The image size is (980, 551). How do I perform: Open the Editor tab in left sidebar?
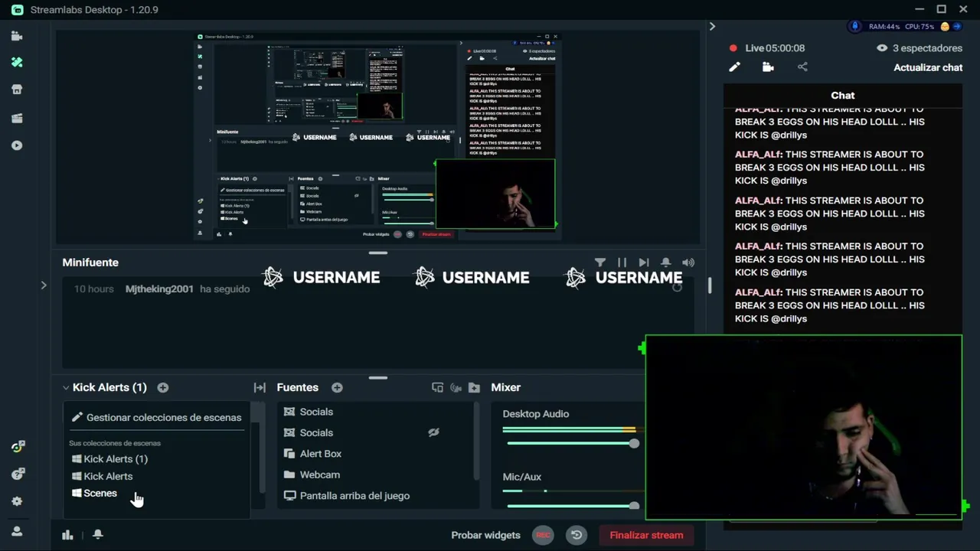[17, 36]
